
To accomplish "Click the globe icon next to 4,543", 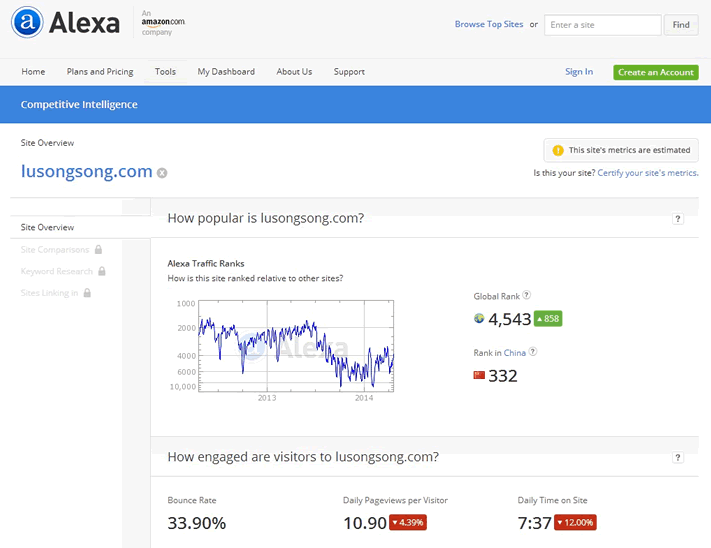I will 479,319.
